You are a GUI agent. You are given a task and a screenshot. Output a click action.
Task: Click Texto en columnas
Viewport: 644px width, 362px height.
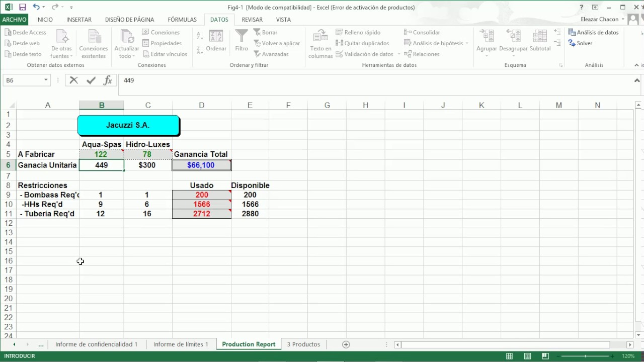pyautogui.click(x=320, y=44)
